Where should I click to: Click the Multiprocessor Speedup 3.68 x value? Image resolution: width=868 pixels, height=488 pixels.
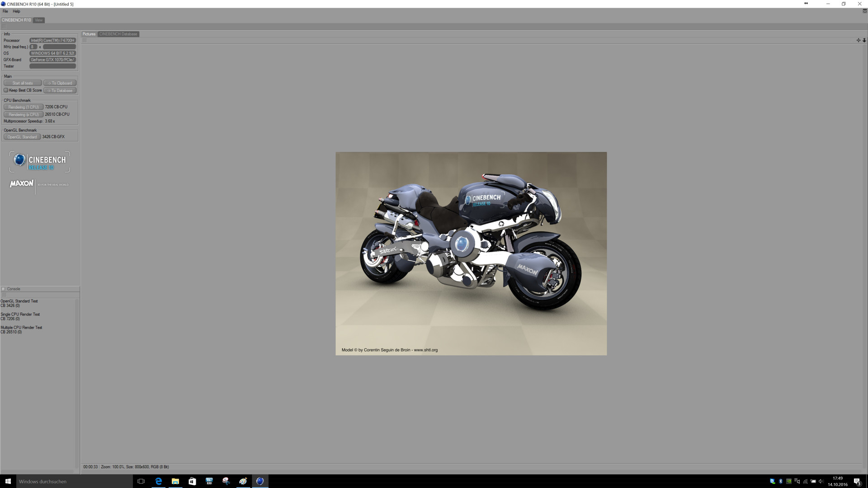point(50,121)
